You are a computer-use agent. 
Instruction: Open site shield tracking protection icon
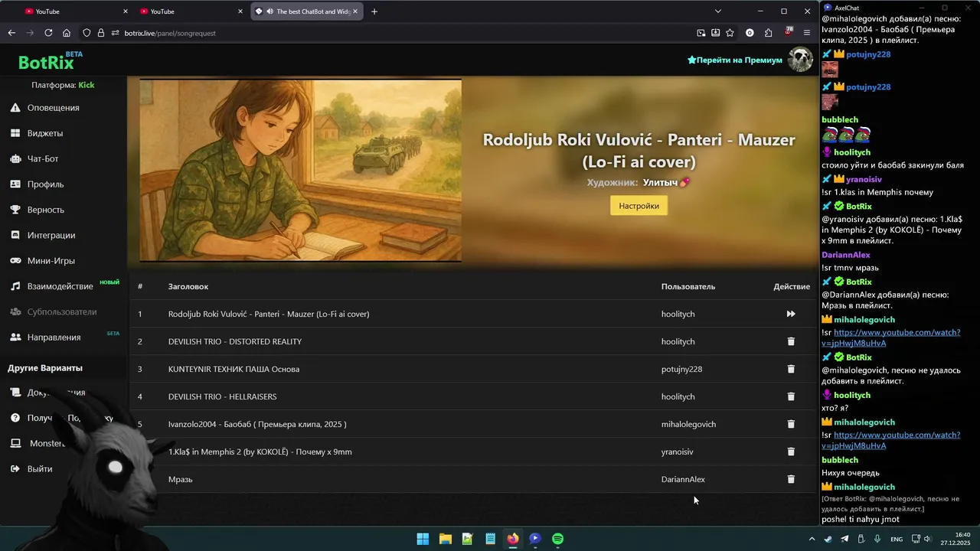[x=87, y=33]
